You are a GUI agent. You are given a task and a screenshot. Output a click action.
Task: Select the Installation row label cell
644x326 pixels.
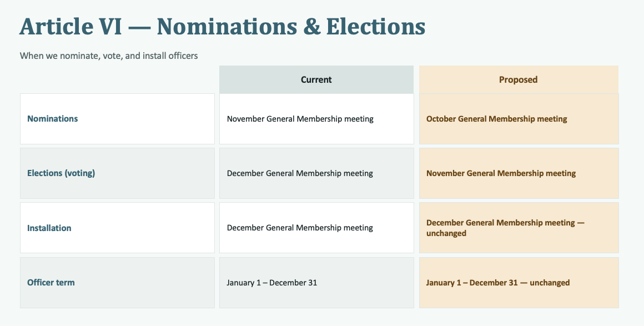(118, 228)
